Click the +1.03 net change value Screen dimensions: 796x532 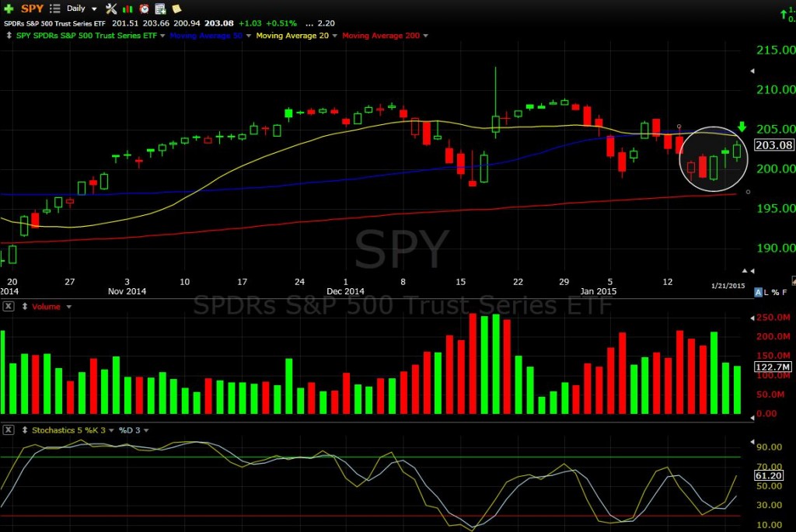pos(250,23)
